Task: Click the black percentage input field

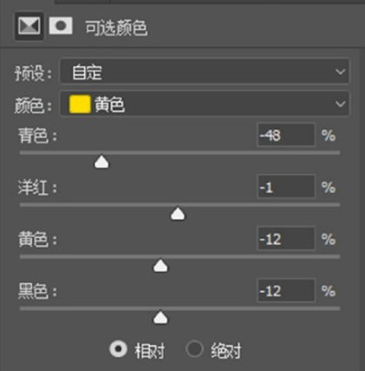Action: click(286, 291)
